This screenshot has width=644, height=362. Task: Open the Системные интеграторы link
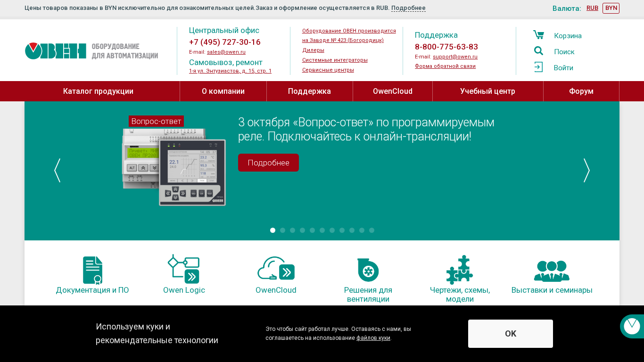(x=335, y=60)
